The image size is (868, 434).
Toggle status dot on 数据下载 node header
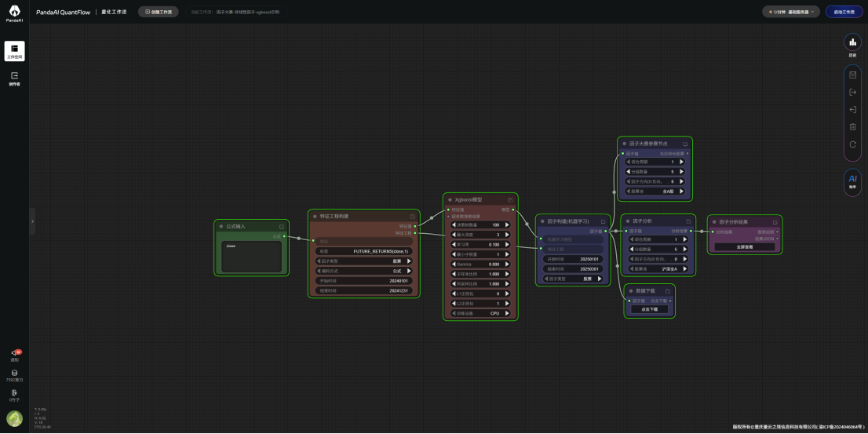631,290
